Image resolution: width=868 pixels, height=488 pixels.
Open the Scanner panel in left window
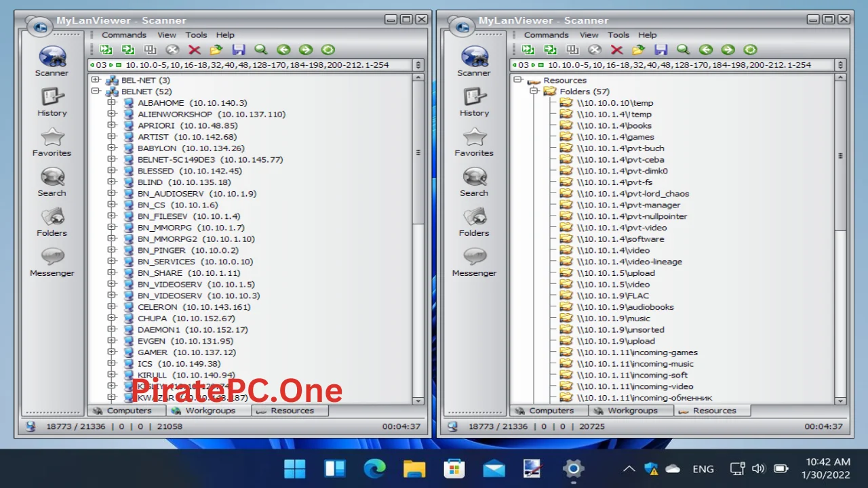pos(52,61)
